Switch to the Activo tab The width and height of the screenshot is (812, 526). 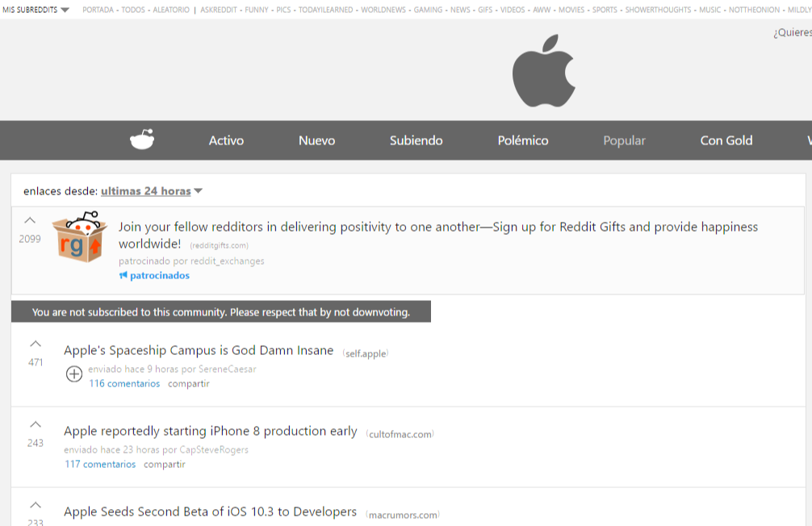tap(226, 140)
